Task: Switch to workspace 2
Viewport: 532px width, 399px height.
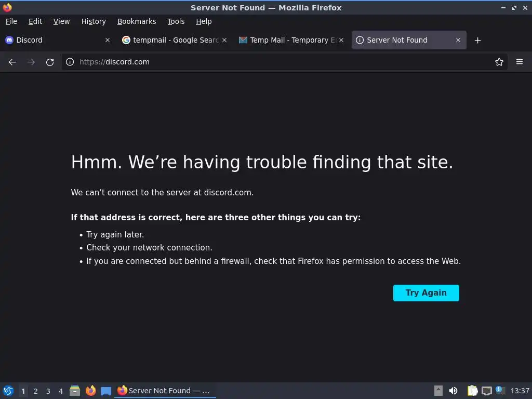Action: (36, 391)
